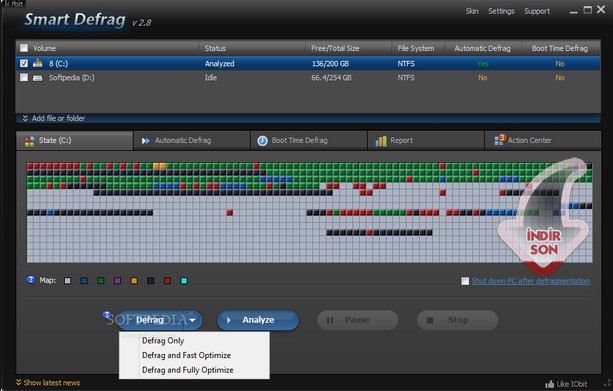Image resolution: width=613 pixels, height=391 pixels.
Task: Click the double-arrow Automatic Defrag icon
Action: (x=146, y=141)
